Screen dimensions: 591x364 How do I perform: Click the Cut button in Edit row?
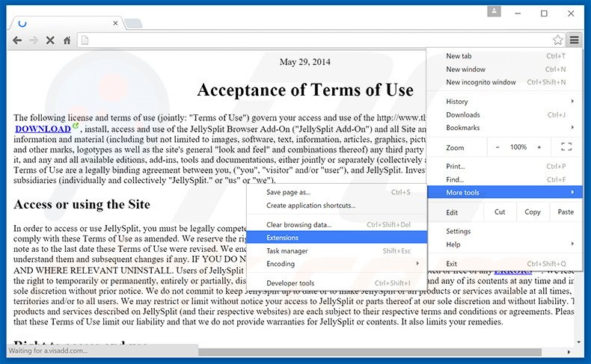500,212
